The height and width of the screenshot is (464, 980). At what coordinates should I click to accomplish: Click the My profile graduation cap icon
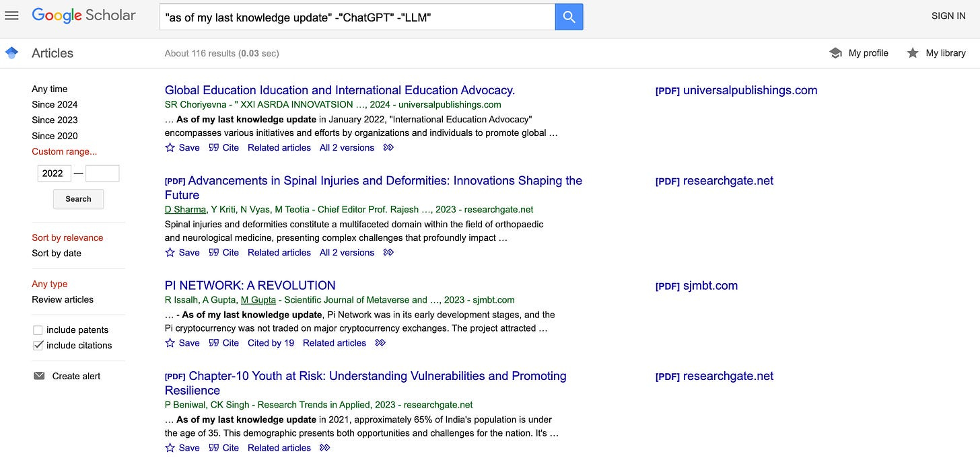pos(835,53)
